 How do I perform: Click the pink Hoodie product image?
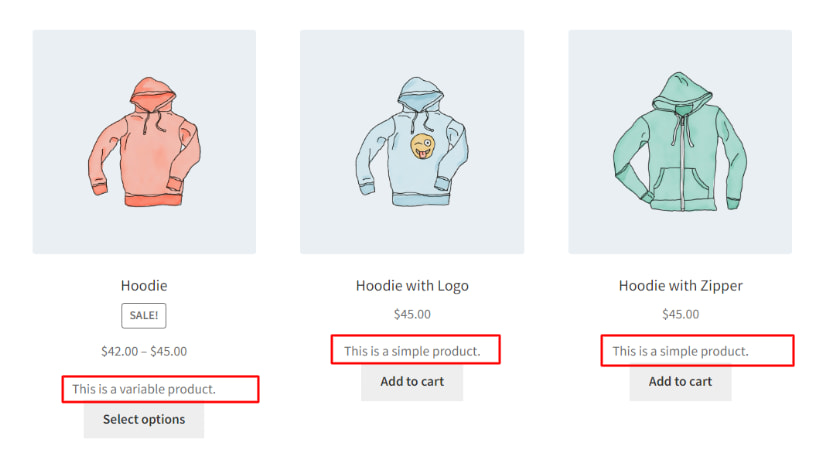click(144, 141)
